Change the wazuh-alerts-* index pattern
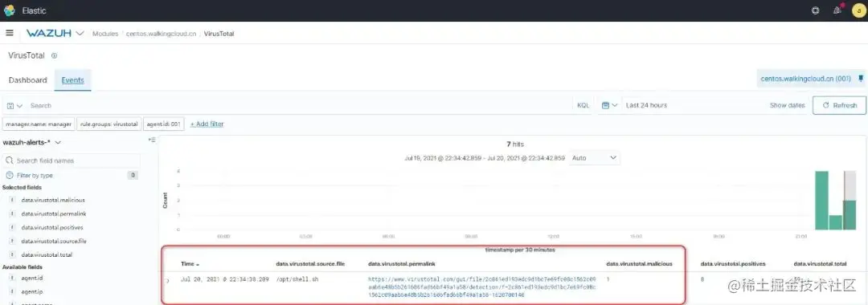The height and width of the screenshot is (305, 868). pos(32,142)
